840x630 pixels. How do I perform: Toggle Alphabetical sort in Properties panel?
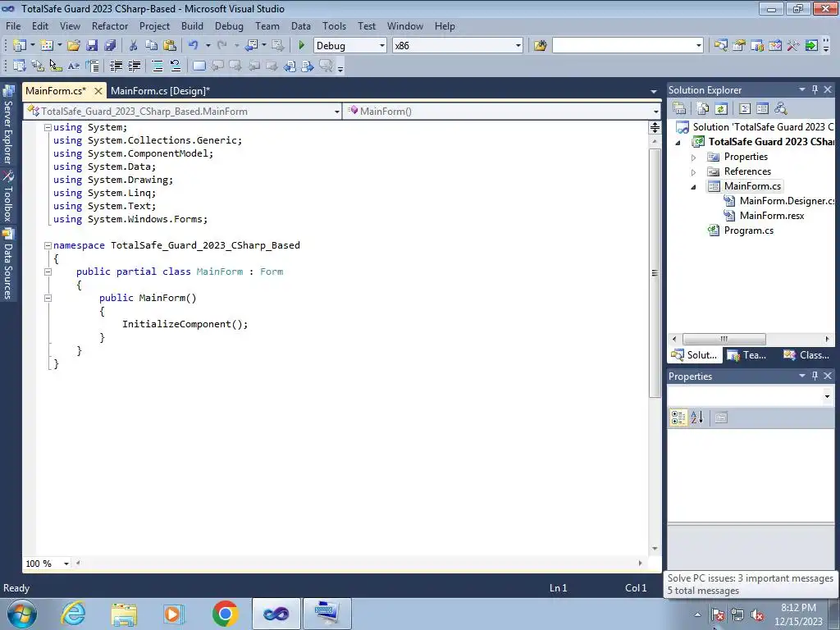click(x=696, y=418)
